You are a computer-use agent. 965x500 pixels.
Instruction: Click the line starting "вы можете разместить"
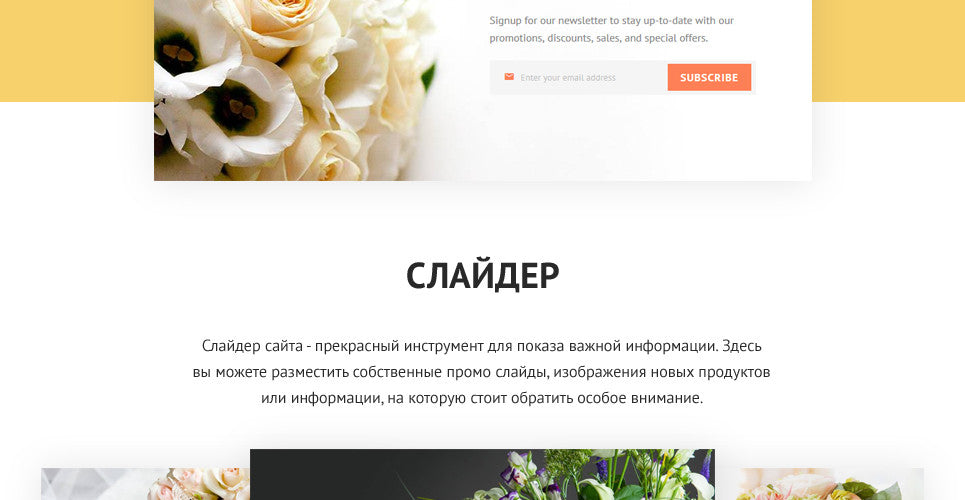(481, 372)
